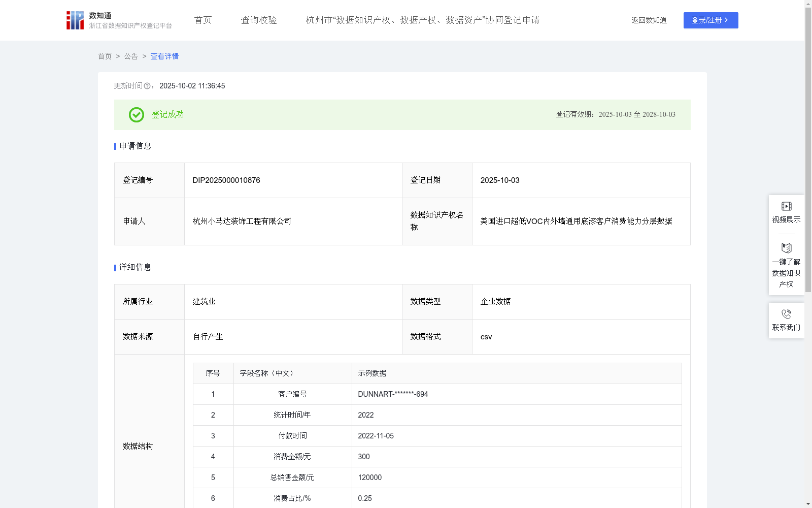Screen dimensions: 812x508
Task: Click the 查看详情 breadcrumb
Action: [164, 56]
